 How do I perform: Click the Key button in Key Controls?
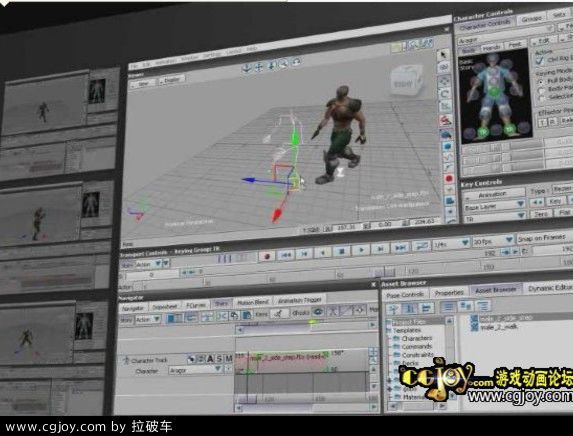pyautogui.click(x=555, y=201)
